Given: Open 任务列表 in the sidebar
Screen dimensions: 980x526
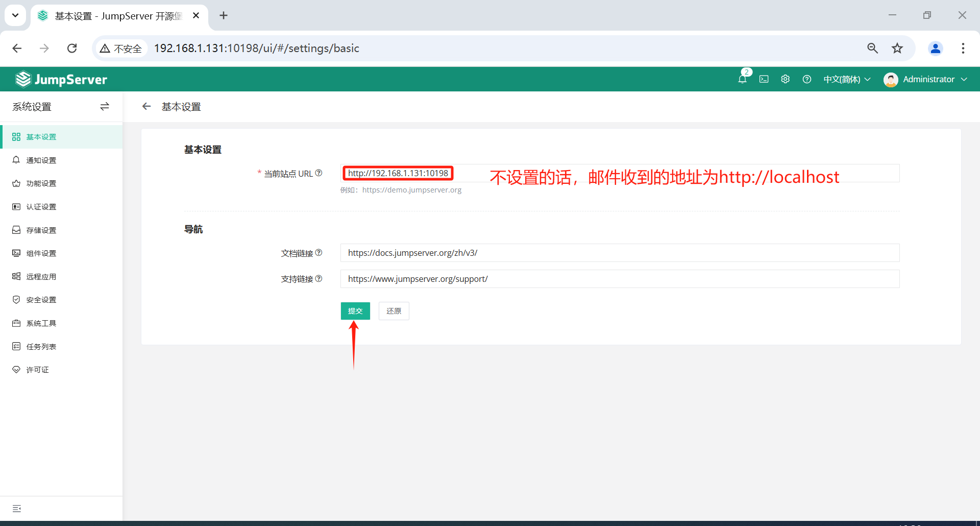Looking at the screenshot, I should point(61,347).
